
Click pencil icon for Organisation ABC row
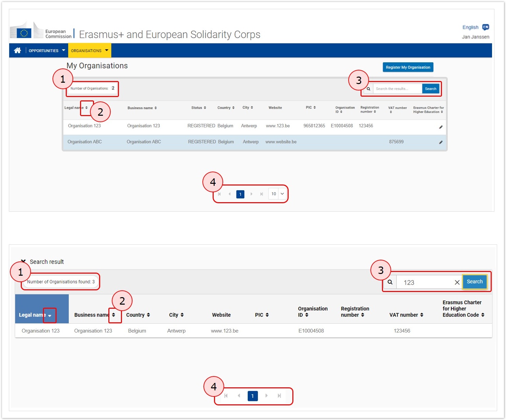pyautogui.click(x=441, y=142)
